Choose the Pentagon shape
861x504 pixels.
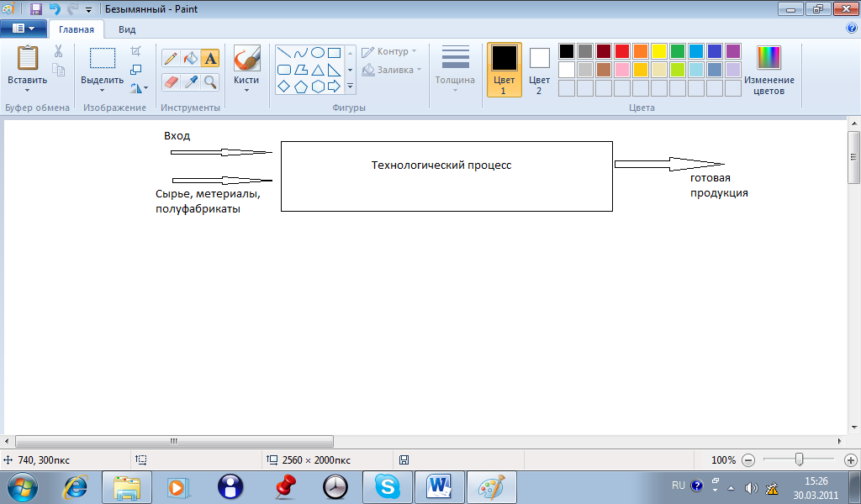301,87
